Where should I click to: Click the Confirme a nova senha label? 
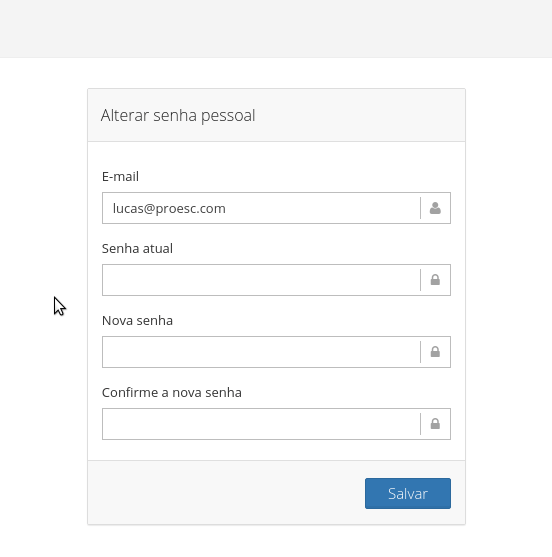[172, 393]
